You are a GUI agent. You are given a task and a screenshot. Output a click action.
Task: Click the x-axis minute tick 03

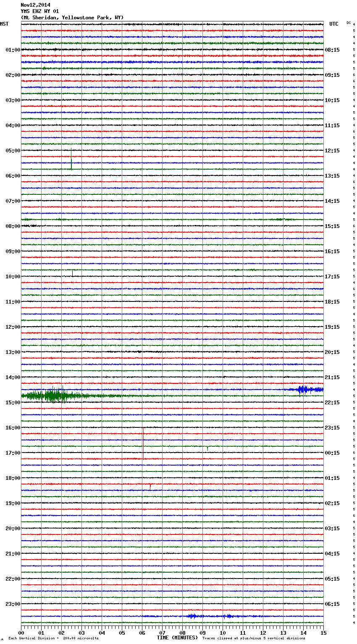81,633
